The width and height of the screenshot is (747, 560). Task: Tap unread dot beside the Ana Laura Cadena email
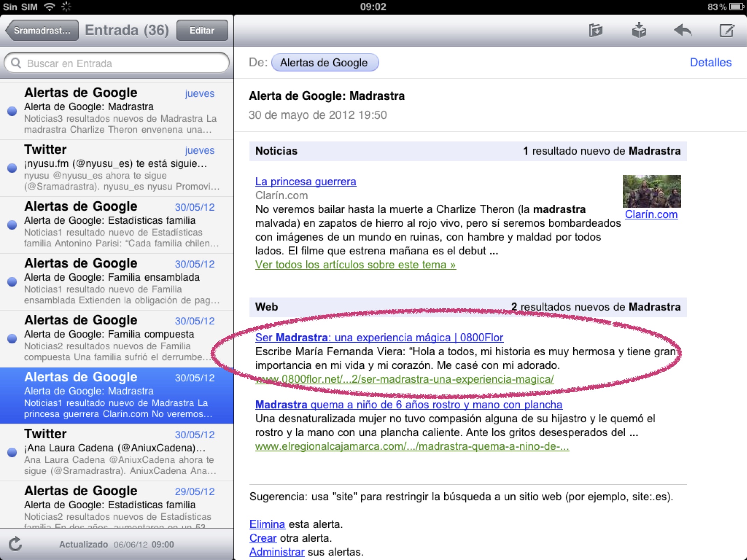[x=12, y=452]
